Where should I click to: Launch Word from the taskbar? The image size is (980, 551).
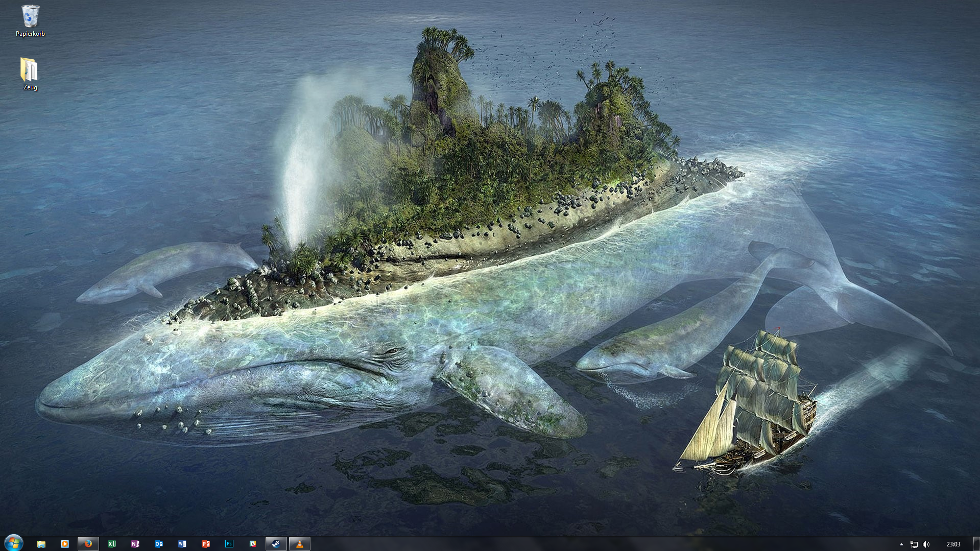[182, 544]
